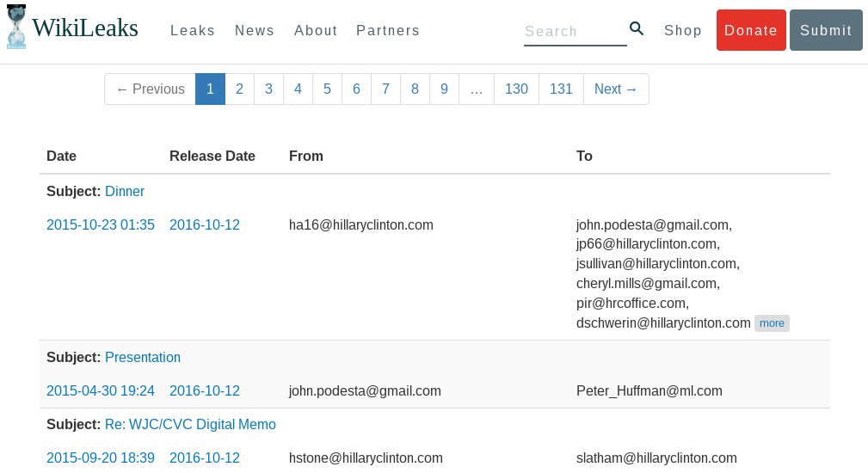Open the Partners menu item

coord(387,30)
